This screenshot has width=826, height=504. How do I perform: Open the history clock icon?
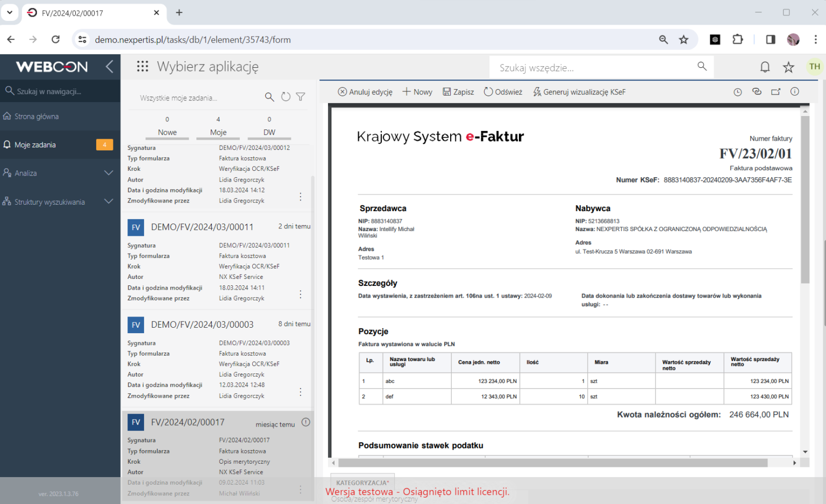pos(738,92)
